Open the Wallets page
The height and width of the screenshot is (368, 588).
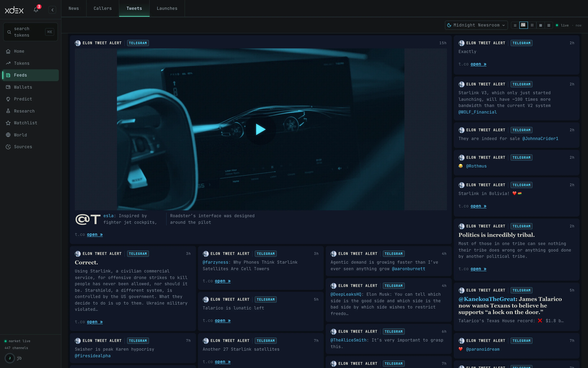coord(30,87)
